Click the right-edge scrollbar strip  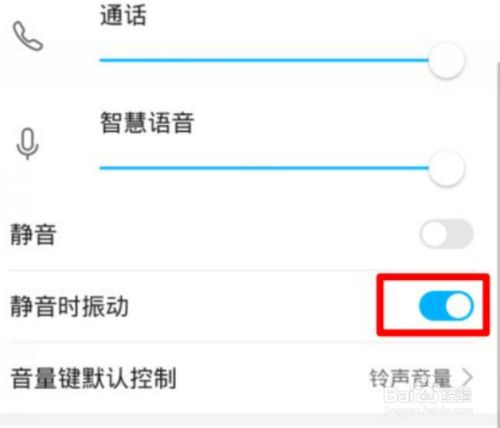[x=498, y=233]
